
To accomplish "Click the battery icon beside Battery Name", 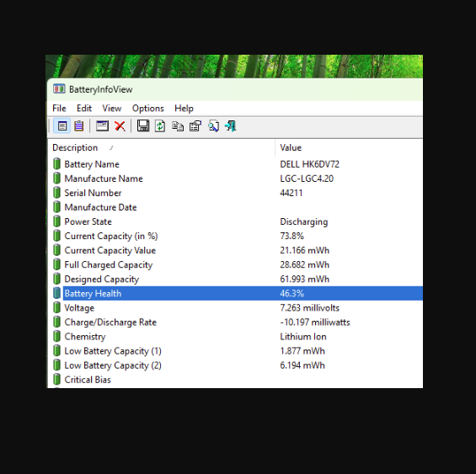I will pyautogui.click(x=56, y=164).
